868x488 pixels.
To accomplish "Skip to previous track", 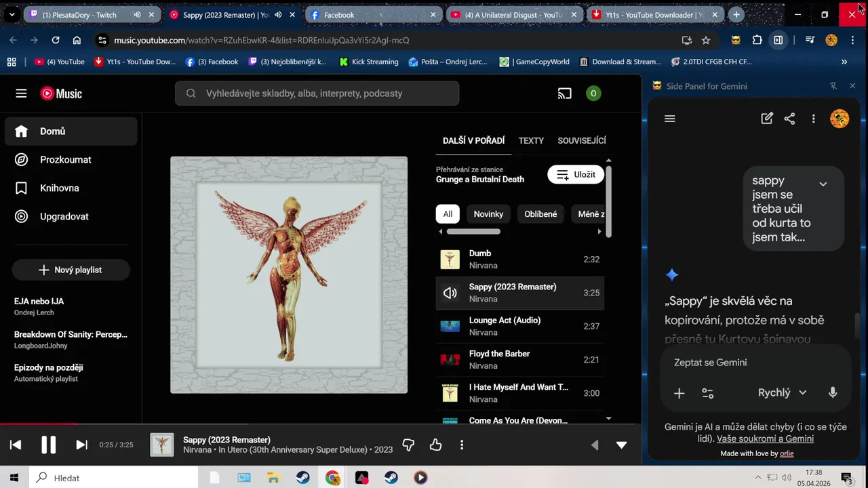I will pos(16,445).
